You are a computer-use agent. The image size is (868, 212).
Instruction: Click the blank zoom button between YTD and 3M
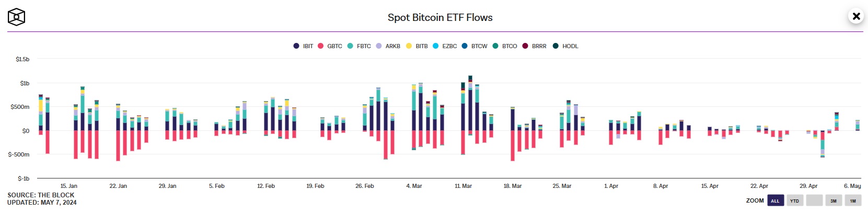pos(814,200)
